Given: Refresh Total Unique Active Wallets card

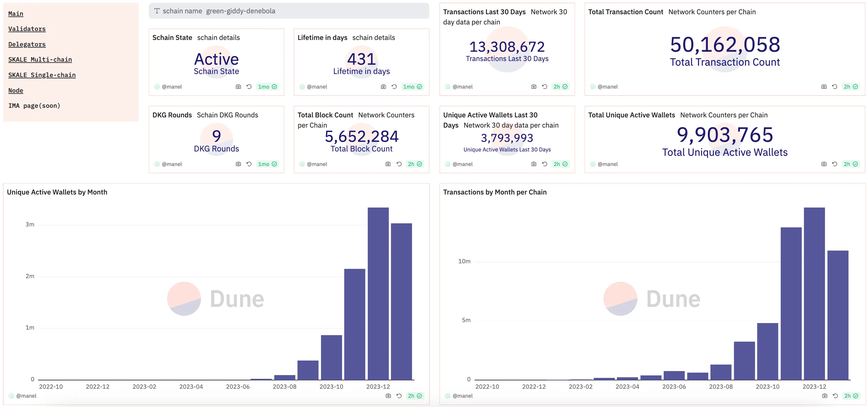Looking at the screenshot, I should click(835, 164).
